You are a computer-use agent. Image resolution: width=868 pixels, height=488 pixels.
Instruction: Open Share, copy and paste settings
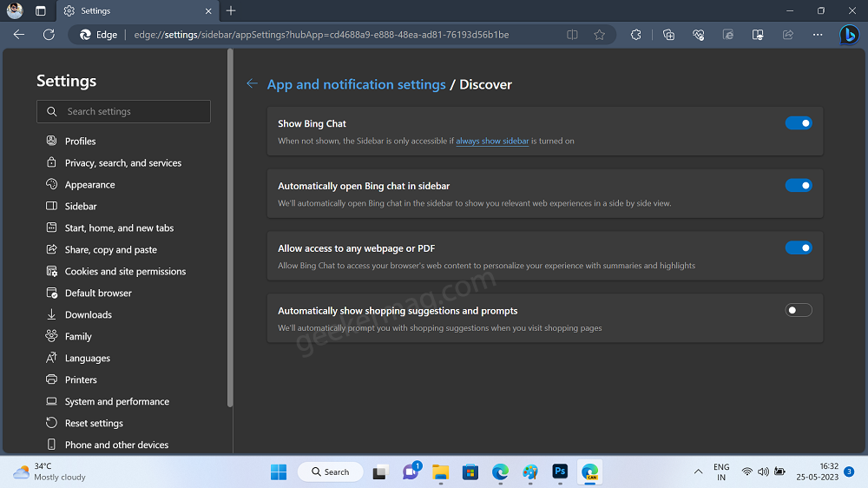(x=111, y=249)
